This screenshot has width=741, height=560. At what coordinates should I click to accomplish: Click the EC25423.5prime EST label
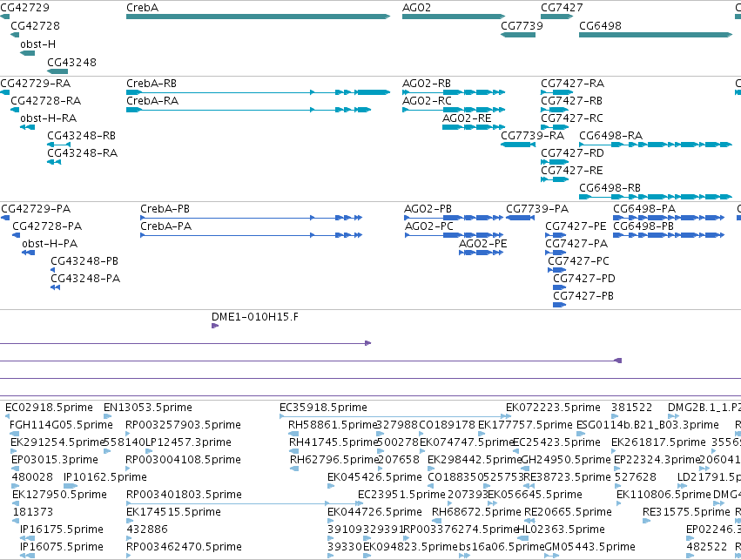coord(556,442)
